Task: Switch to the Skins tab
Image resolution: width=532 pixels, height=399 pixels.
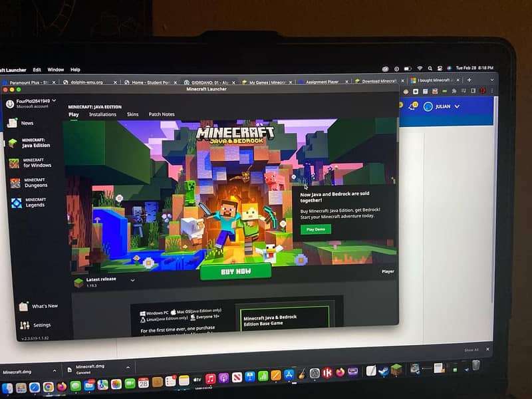Action: 132,114
